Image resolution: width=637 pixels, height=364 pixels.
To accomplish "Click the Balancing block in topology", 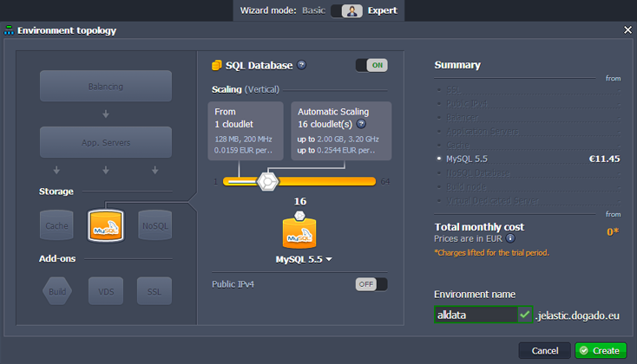I will point(105,87).
